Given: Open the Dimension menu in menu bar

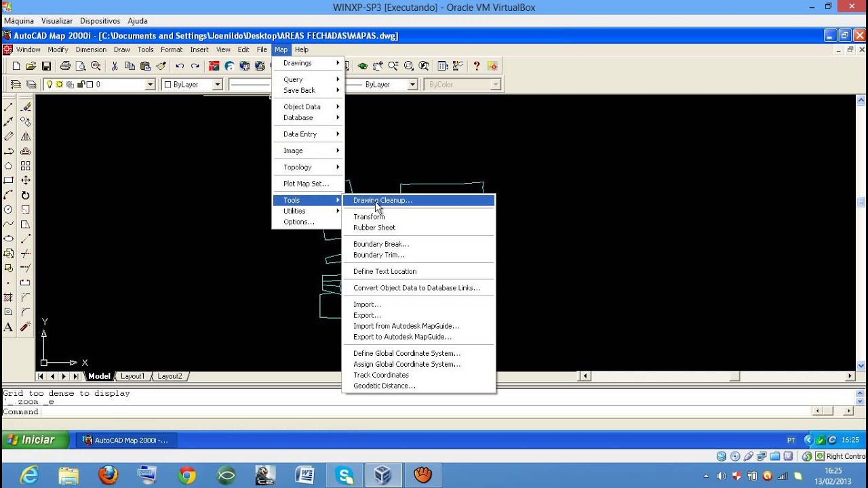Looking at the screenshot, I should pos(91,49).
